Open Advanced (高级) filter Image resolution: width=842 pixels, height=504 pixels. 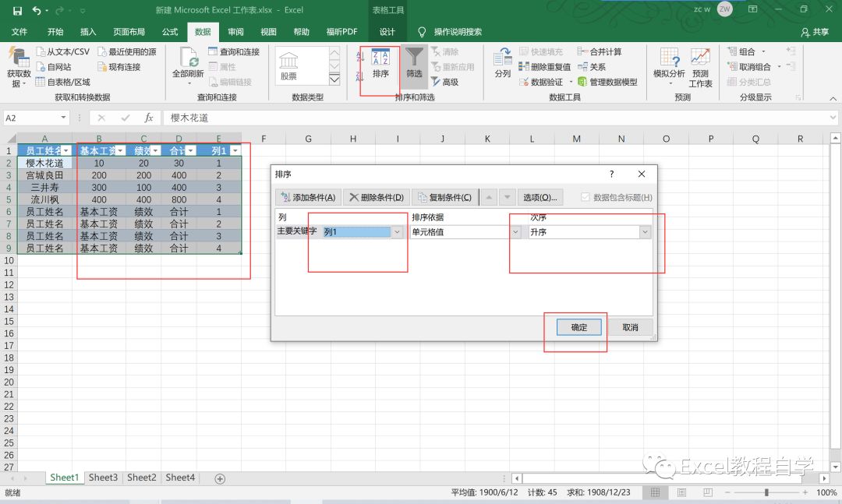[445, 82]
